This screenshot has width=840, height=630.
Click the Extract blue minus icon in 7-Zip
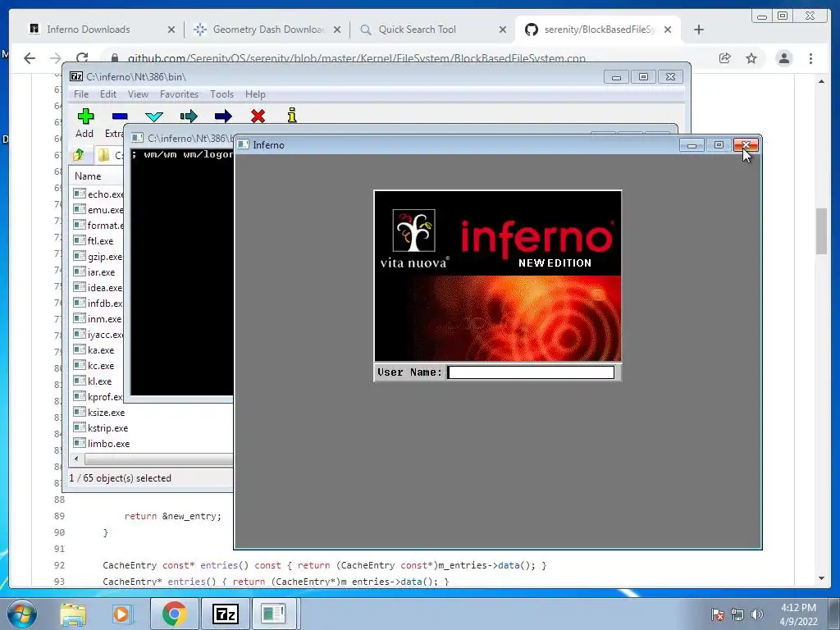pos(120,116)
